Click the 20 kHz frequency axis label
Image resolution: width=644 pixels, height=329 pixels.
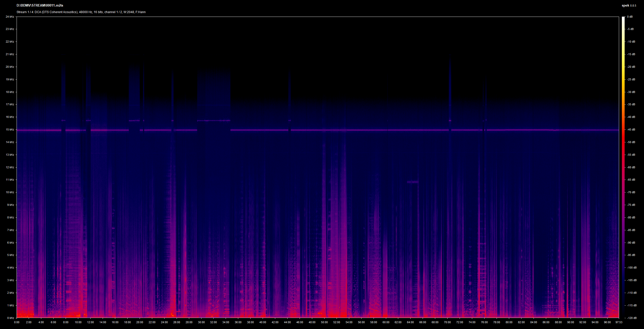pyautogui.click(x=10, y=67)
